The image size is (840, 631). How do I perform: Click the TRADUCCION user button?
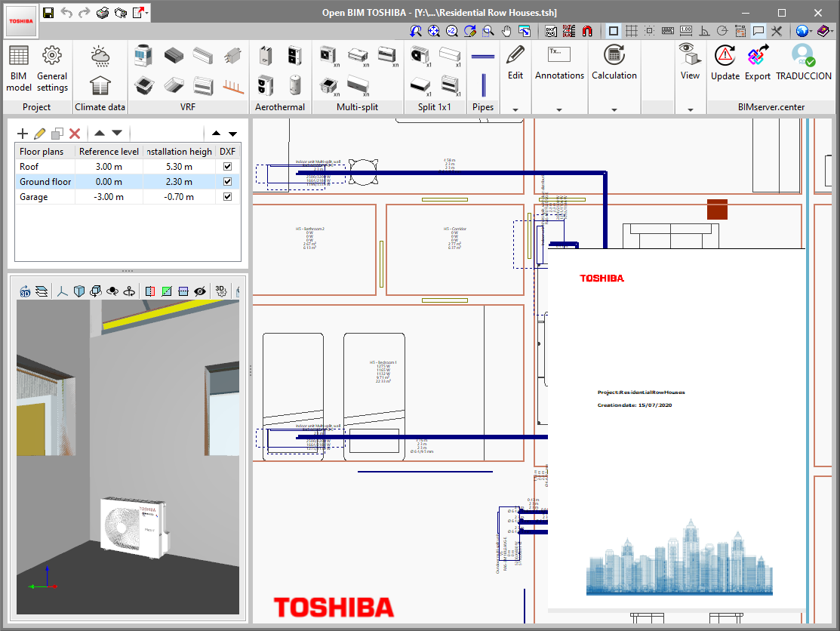pos(804,63)
